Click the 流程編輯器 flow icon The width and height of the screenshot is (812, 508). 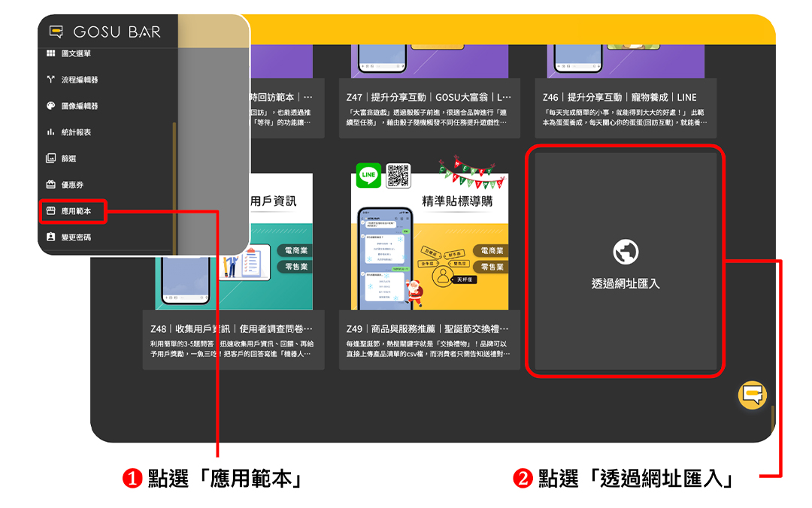pyautogui.click(x=51, y=79)
